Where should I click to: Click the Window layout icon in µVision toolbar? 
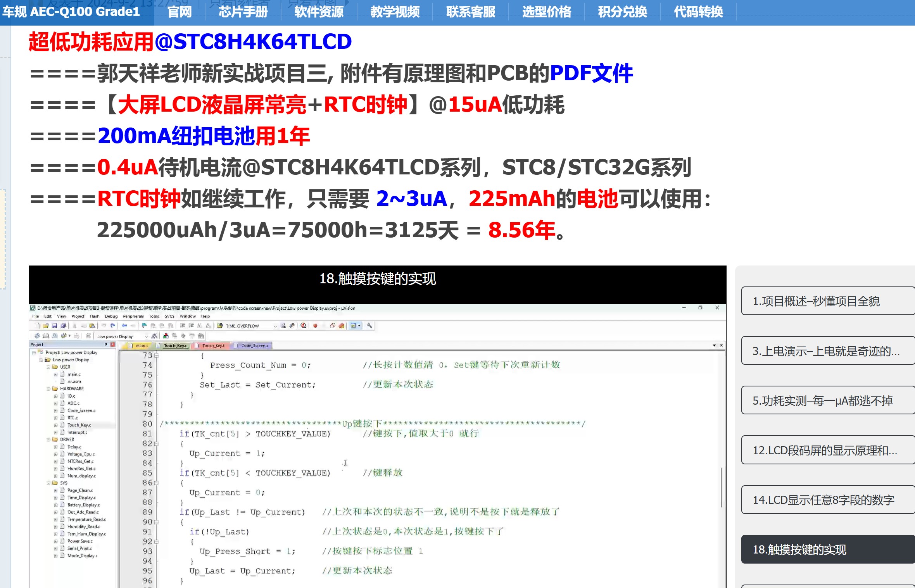[353, 326]
